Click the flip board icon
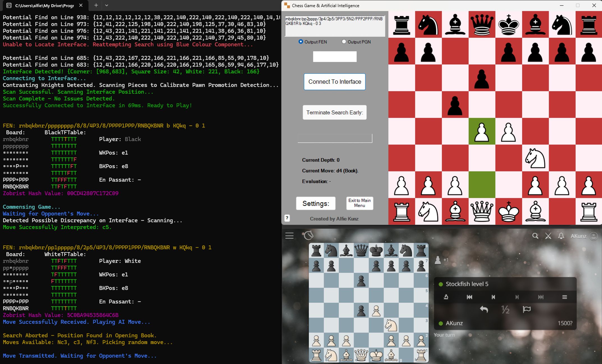Viewport: 602px width, 364px height. coord(446,297)
